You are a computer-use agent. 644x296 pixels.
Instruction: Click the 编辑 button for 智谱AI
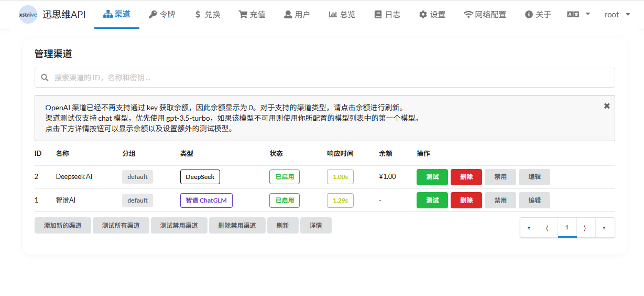pos(534,200)
